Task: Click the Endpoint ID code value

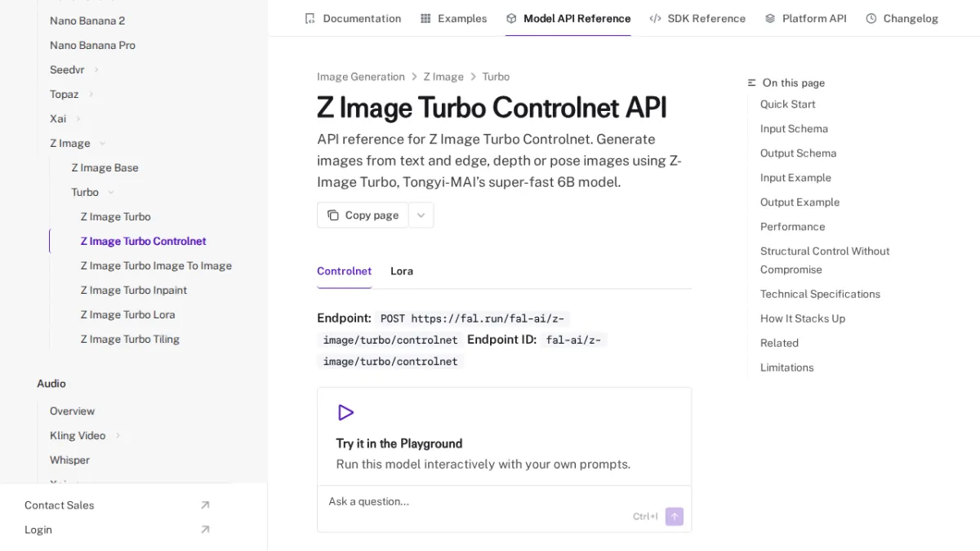Action: pyautogui.click(x=461, y=350)
